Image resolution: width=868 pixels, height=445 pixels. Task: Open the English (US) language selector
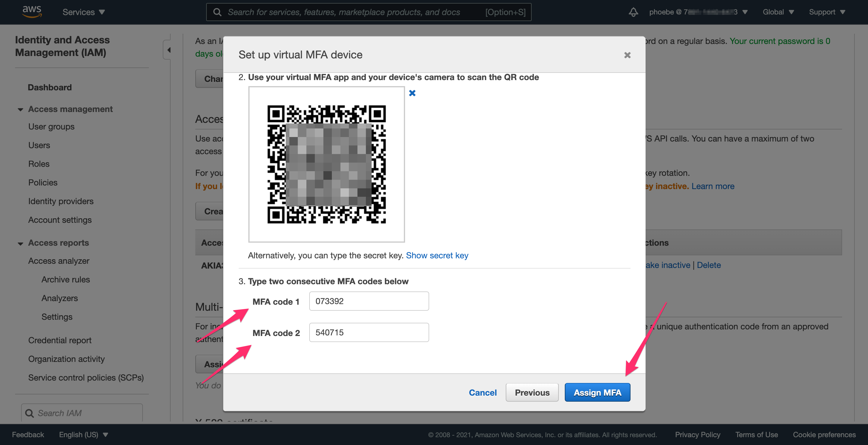[83, 434]
